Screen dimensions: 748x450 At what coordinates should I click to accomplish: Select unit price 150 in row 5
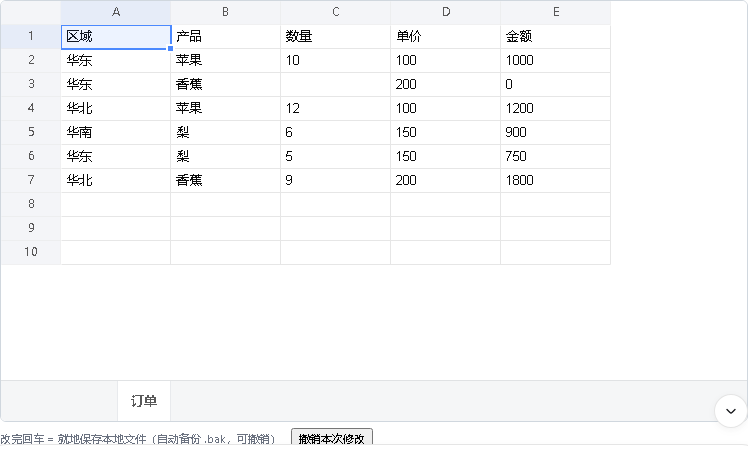coord(446,132)
